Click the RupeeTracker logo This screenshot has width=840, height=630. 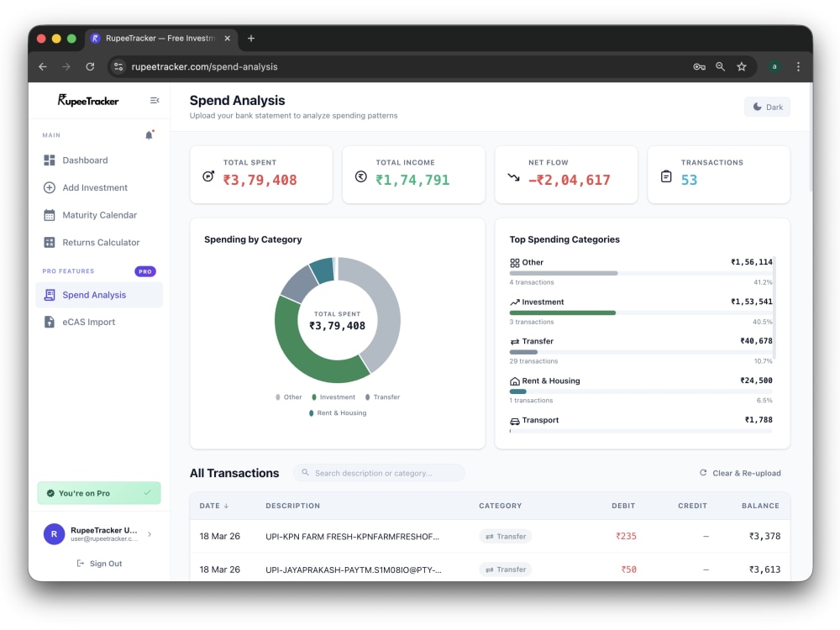[x=88, y=100]
